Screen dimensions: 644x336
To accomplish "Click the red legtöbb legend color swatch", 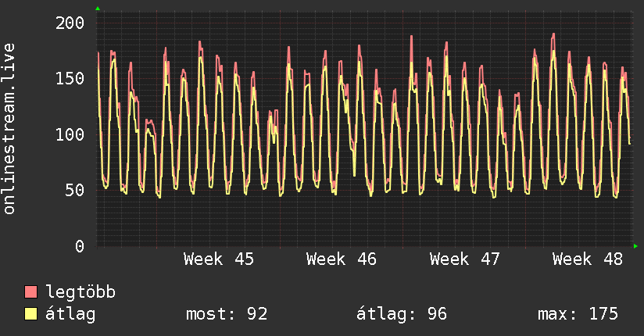I will (x=30, y=291).
